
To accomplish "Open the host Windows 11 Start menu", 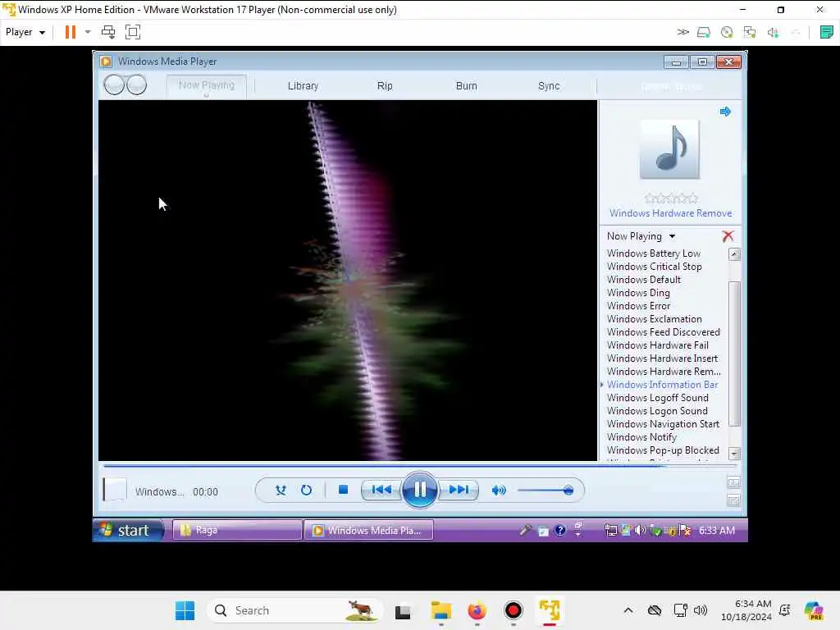I will click(185, 610).
